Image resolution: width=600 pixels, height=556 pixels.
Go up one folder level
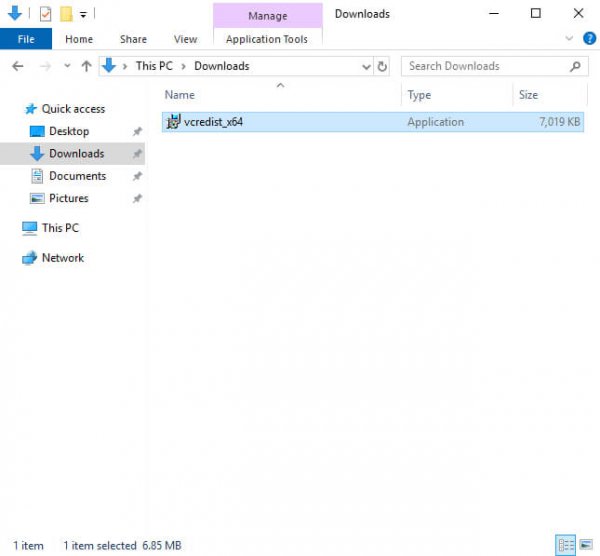click(86, 66)
